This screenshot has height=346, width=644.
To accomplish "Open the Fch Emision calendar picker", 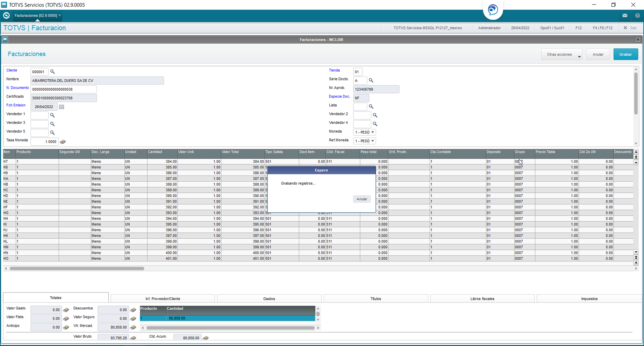I will (61, 107).
